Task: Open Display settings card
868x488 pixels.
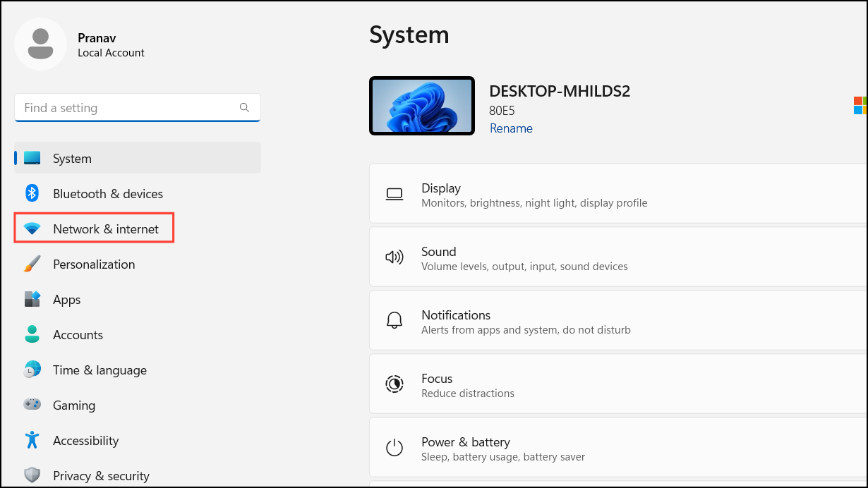Action: click(x=618, y=195)
